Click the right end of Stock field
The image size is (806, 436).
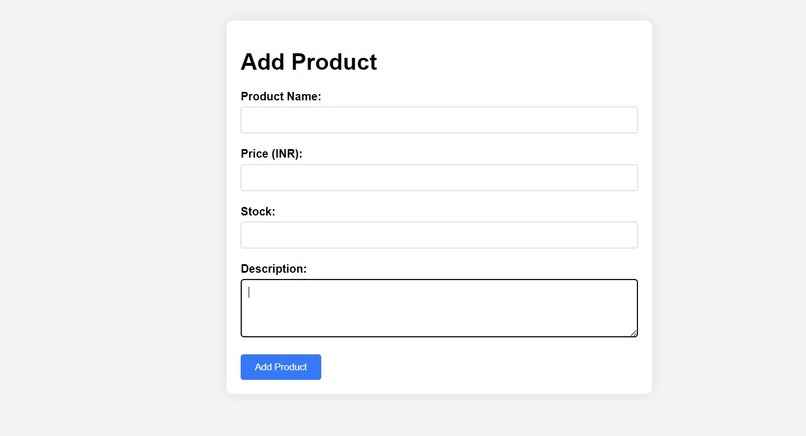(626, 235)
